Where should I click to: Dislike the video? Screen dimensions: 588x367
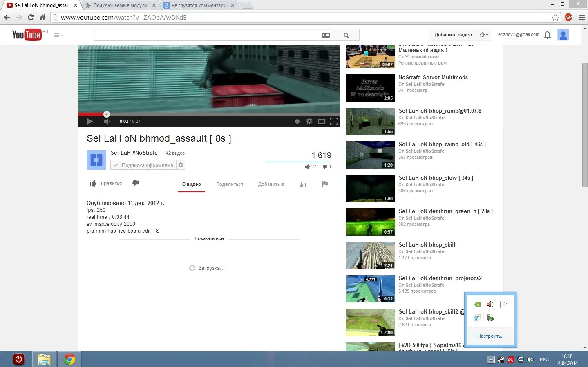tap(136, 183)
